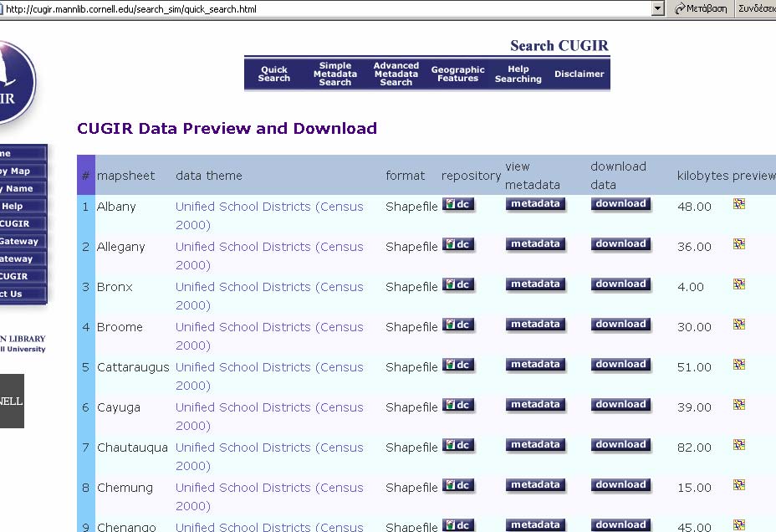776x532 pixels.
Task: View metadata for the Allegany row
Action: click(x=535, y=244)
